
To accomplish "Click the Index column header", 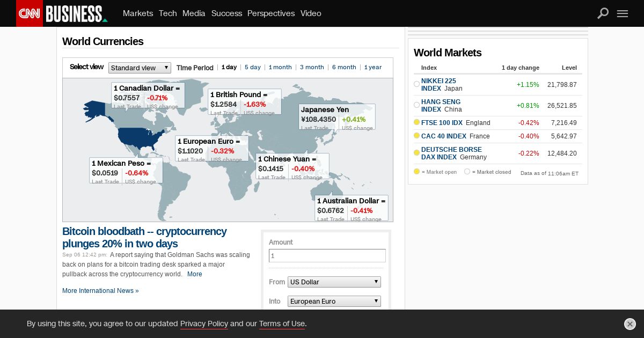I will [x=429, y=68].
